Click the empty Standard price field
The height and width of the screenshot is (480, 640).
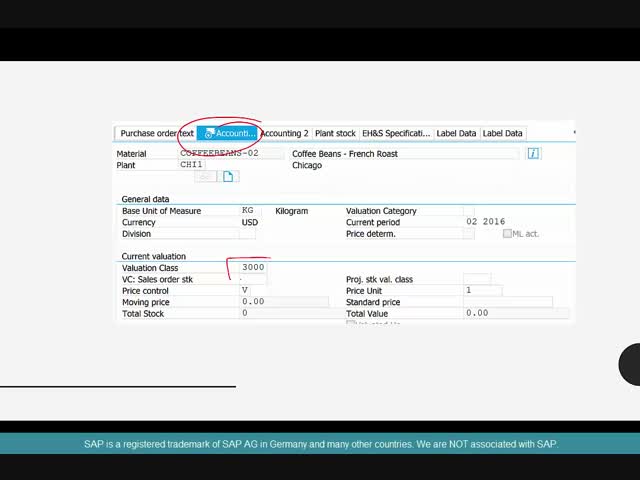click(508, 302)
